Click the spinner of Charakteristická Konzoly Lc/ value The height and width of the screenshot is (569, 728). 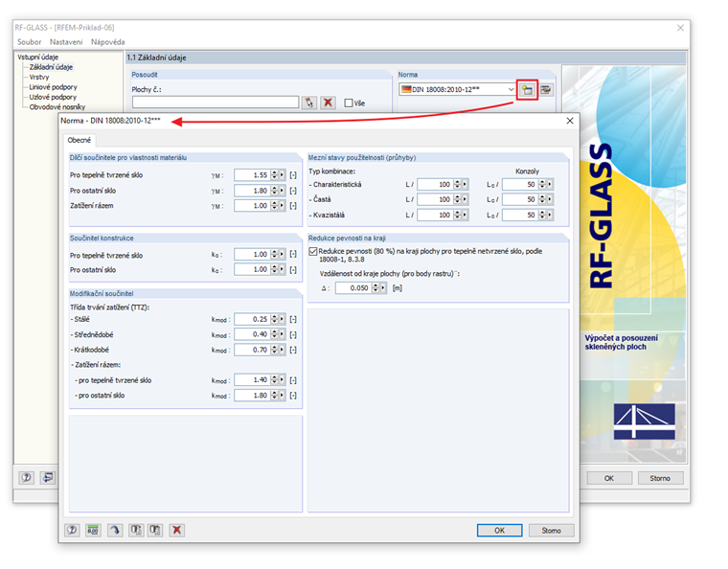[x=542, y=184]
